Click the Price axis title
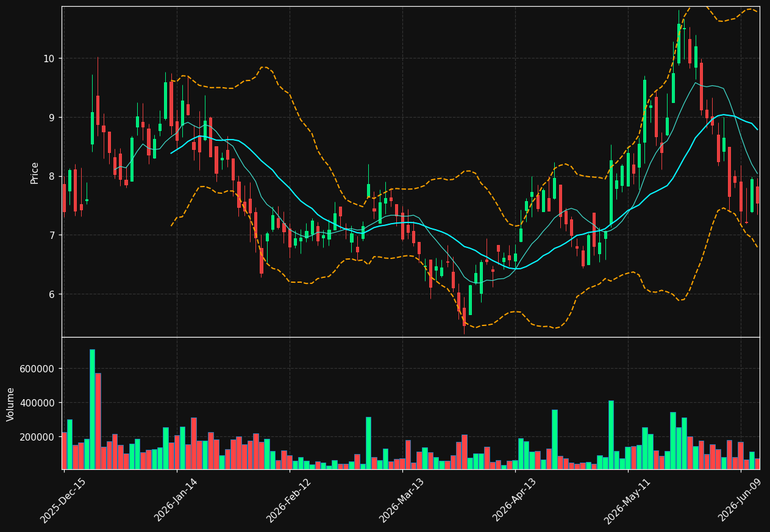 coord(35,172)
